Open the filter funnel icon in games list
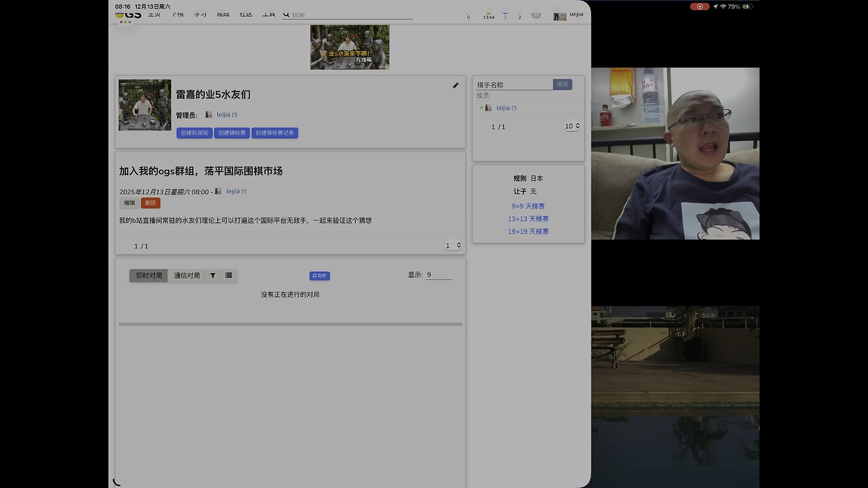The width and height of the screenshot is (868, 488). pyautogui.click(x=213, y=276)
